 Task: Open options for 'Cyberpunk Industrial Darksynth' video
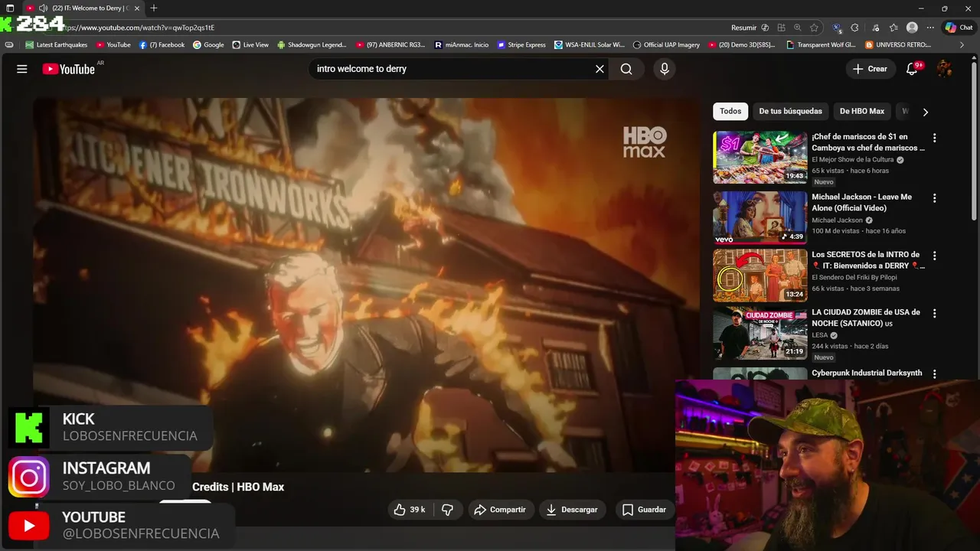click(934, 373)
